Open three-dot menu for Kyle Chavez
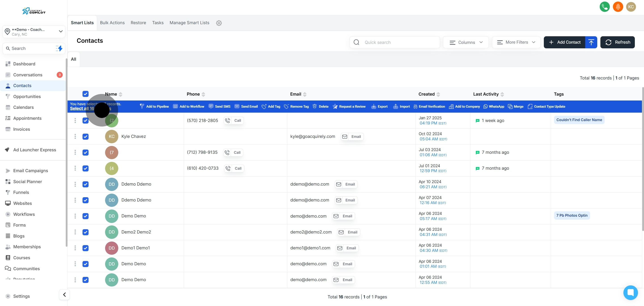This screenshot has height=306, width=644. (75, 136)
